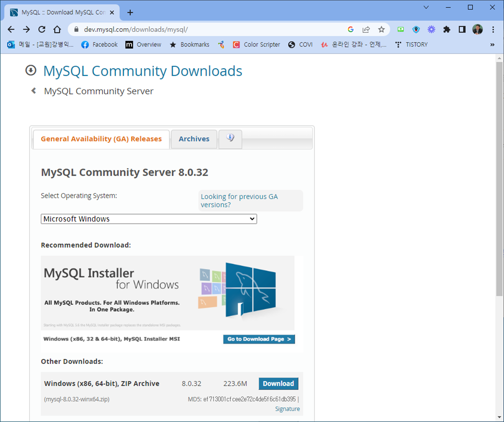Close the MySQL Download tab

point(112,13)
